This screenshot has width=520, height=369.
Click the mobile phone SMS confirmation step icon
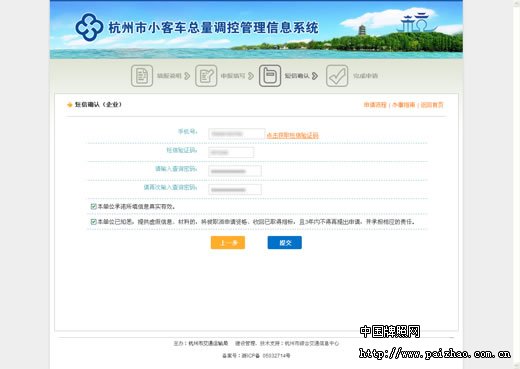(270, 76)
